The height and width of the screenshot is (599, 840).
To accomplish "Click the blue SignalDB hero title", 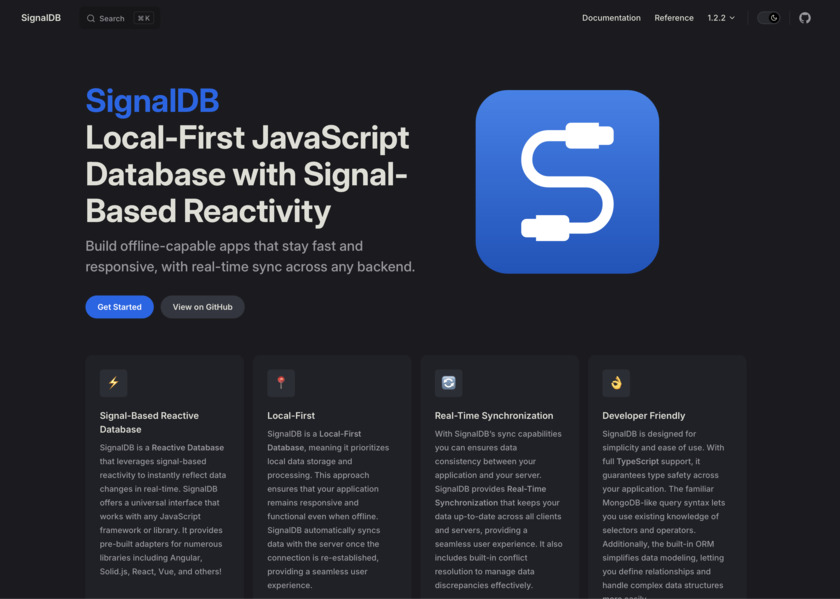I will [152, 101].
